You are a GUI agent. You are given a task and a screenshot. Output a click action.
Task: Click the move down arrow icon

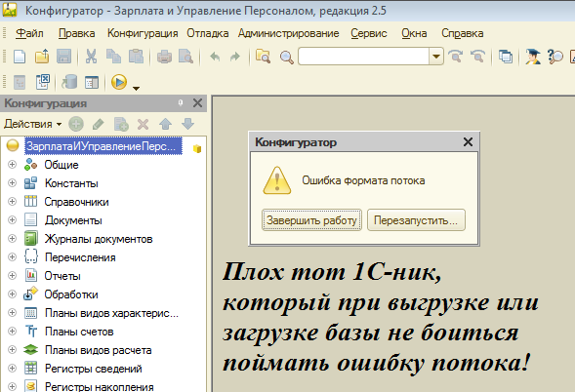187,124
